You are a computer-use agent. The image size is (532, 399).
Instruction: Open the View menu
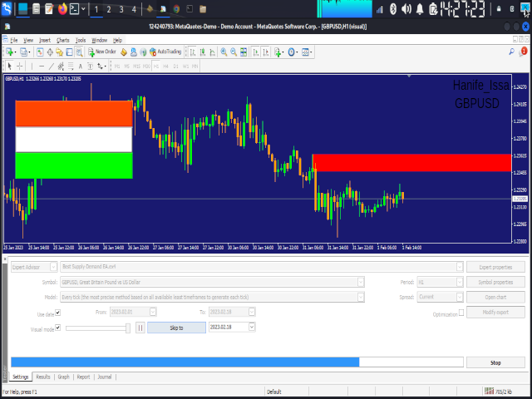pos(28,40)
